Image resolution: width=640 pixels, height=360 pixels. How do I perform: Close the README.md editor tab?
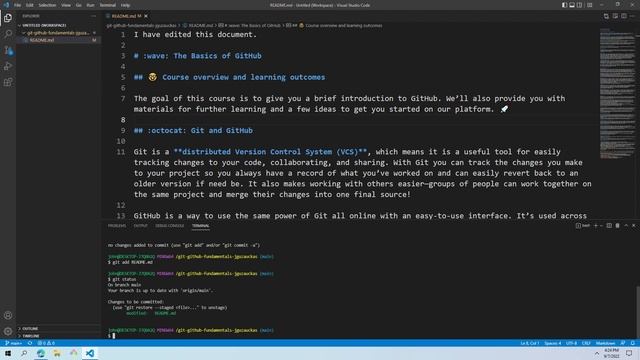click(x=146, y=16)
